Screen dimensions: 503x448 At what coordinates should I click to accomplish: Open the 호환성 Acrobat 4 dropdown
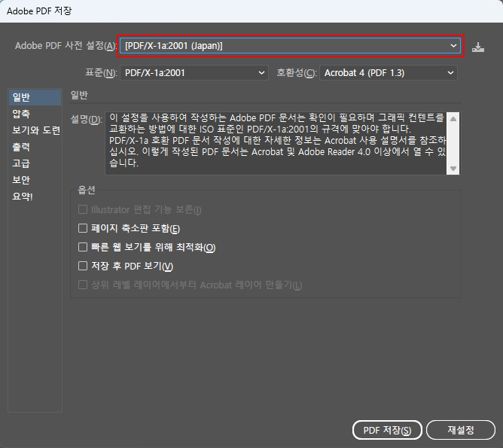click(389, 73)
